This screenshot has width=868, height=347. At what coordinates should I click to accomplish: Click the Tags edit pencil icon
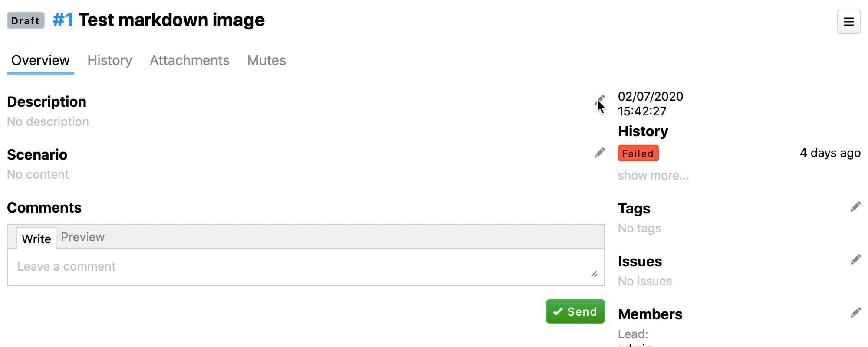coord(855,207)
